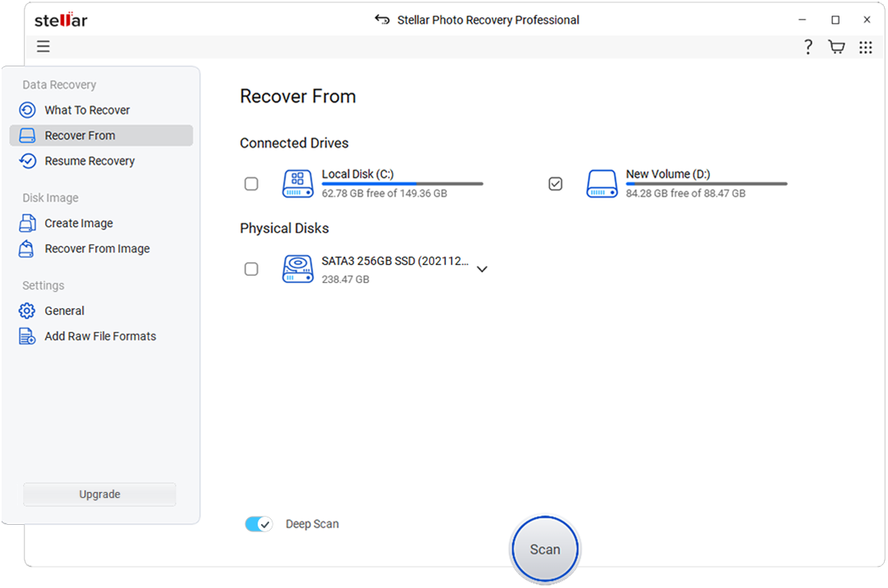Image resolution: width=888 pixels, height=588 pixels.
Task: Open the shopping cart icon
Action: pos(836,47)
